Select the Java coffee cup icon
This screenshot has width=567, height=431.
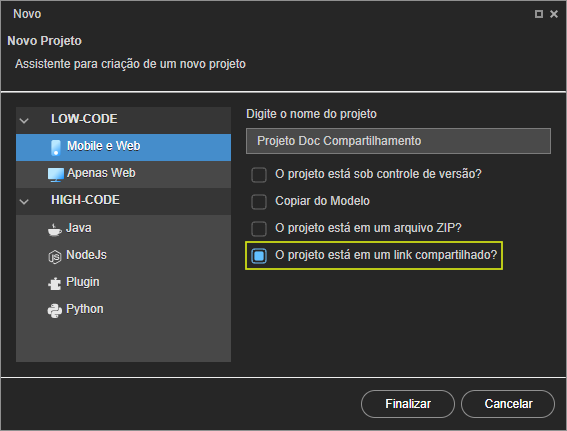(x=55, y=230)
